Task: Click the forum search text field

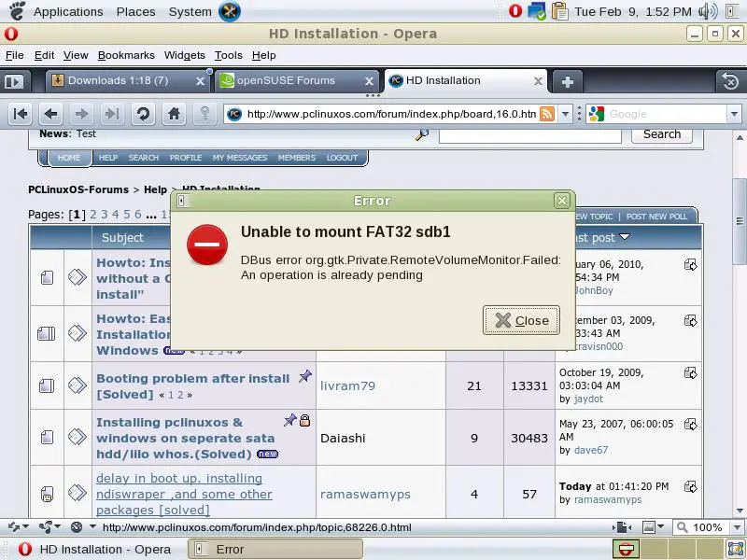Action: (529, 135)
